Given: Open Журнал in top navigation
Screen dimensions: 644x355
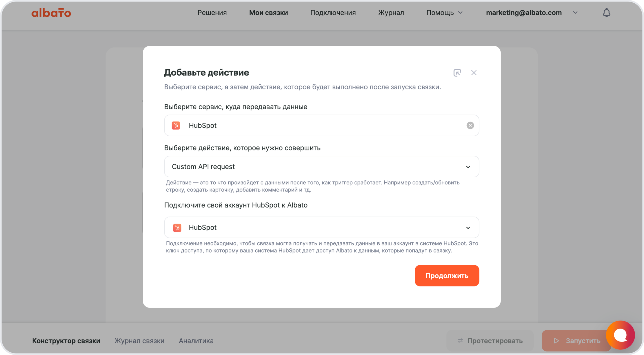Looking at the screenshot, I should click(x=391, y=13).
